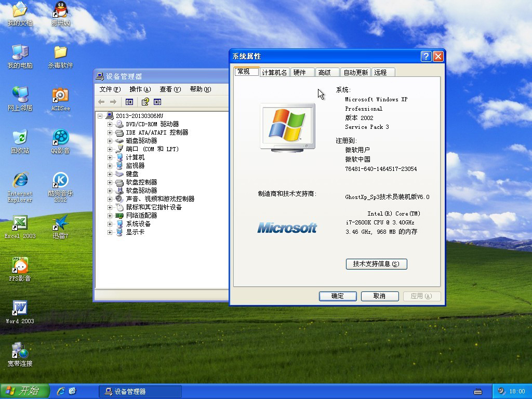Image resolution: width=532 pixels, height=399 pixels.
Task: Open the 我的文档 desktop icon
Action: click(x=20, y=14)
